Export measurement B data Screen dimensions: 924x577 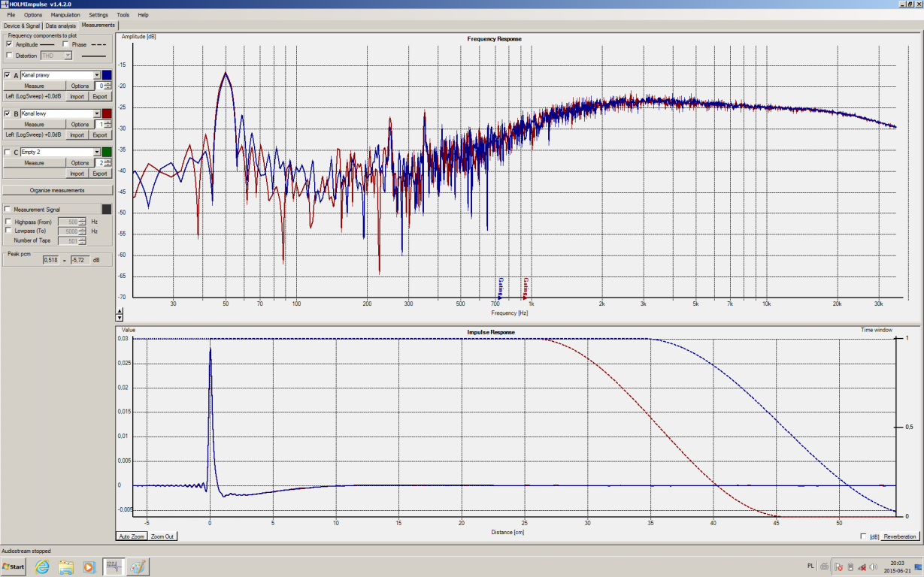pyautogui.click(x=100, y=134)
